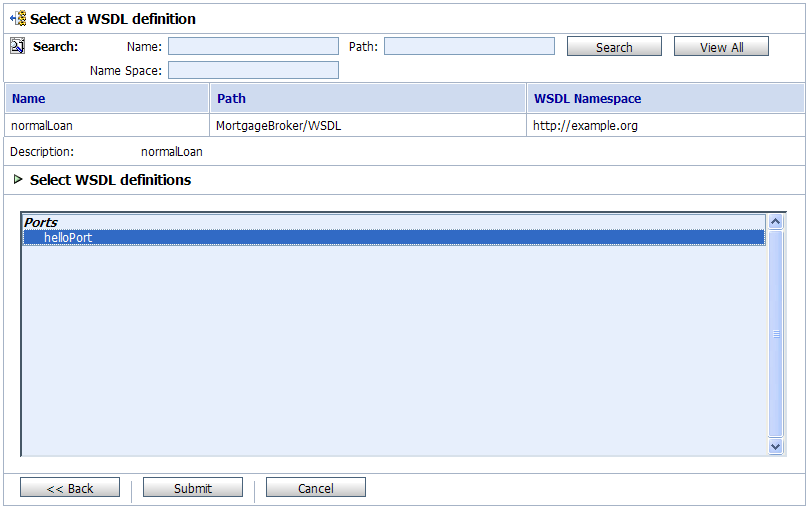Image resolution: width=809 pixels, height=509 pixels.
Task: Click http://example.org namespace cell
Action: 666,125
